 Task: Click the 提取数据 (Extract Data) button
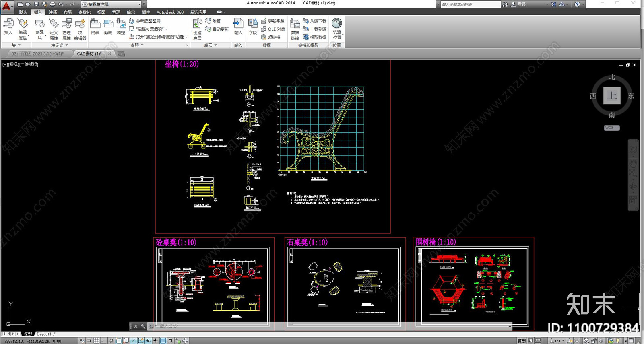pyautogui.click(x=315, y=37)
